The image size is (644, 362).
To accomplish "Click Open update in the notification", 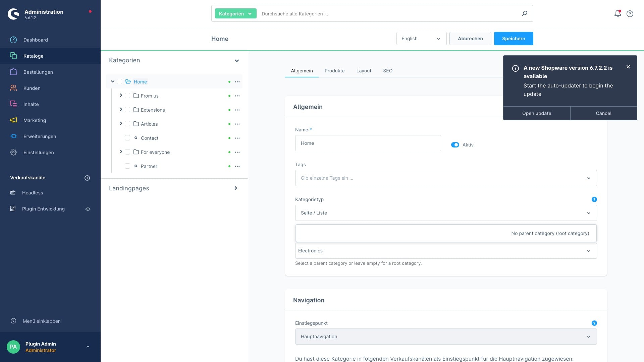I will pyautogui.click(x=536, y=113).
